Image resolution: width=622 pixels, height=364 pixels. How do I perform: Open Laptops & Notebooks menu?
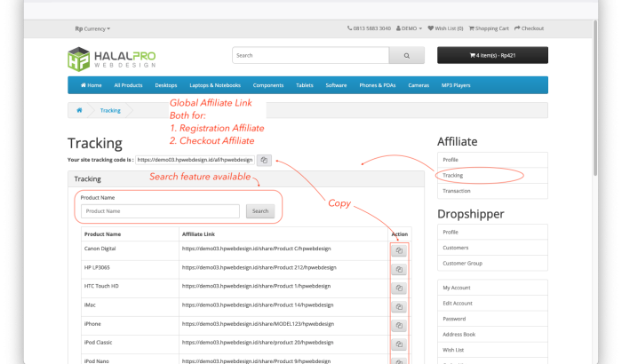pos(215,85)
